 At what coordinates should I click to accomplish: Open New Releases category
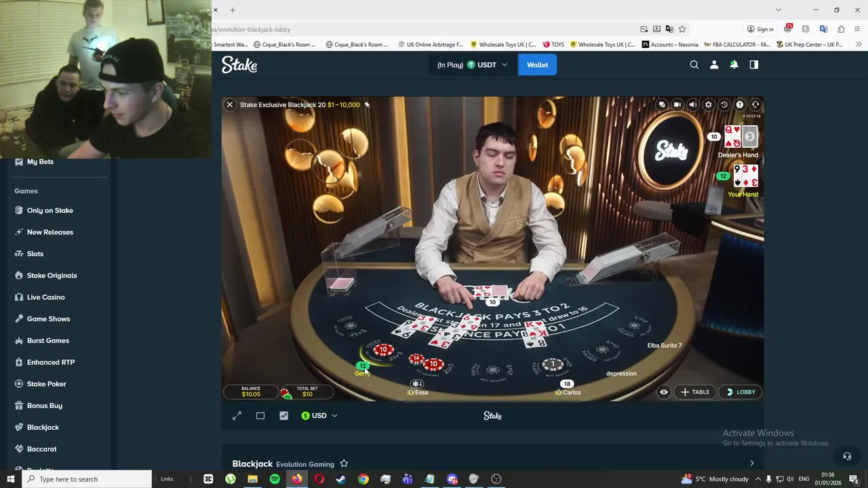50,232
